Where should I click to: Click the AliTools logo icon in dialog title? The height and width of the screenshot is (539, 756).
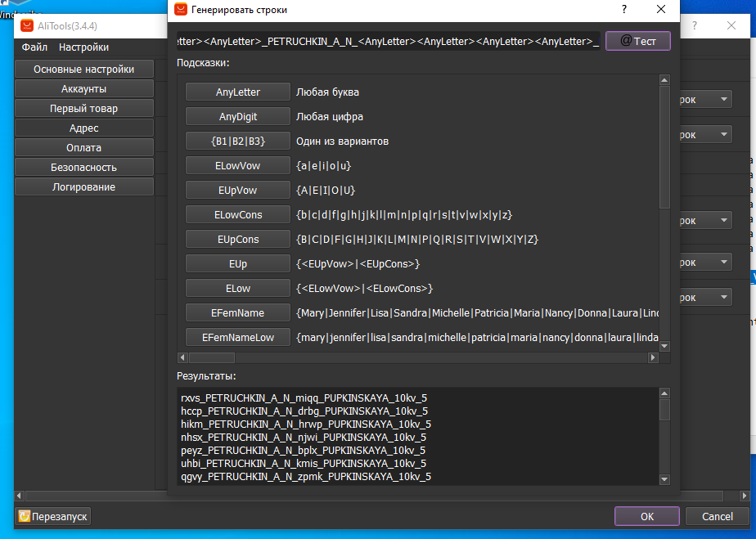180,9
